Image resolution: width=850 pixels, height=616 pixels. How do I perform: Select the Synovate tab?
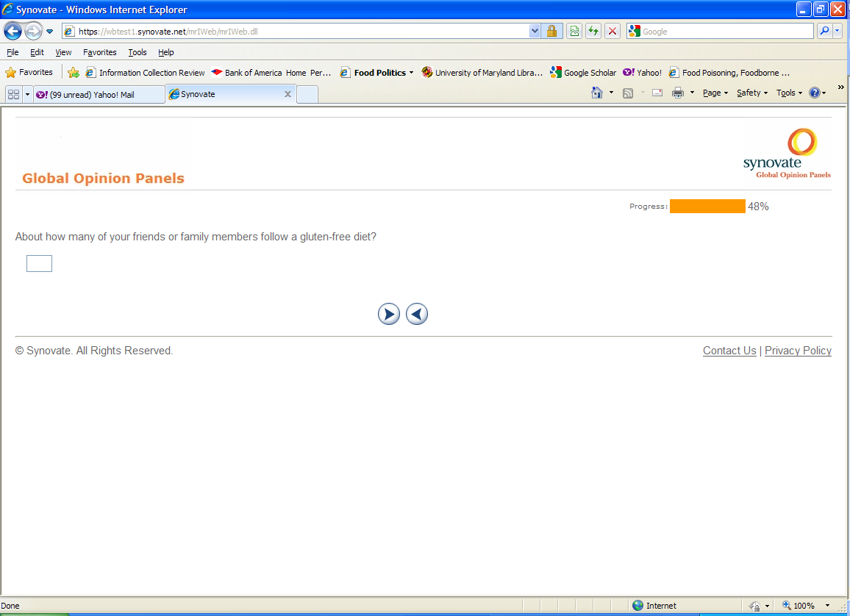[x=230, y=94]
